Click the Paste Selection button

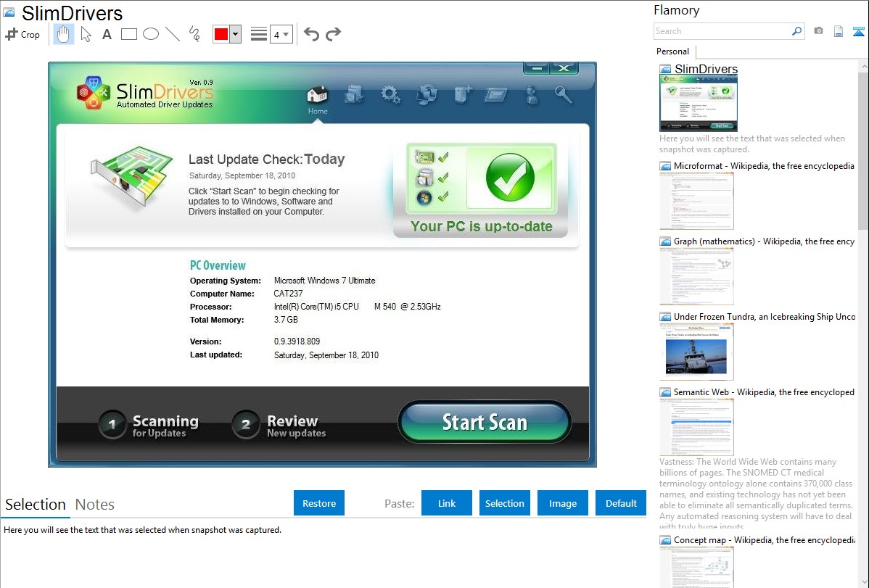505,503
